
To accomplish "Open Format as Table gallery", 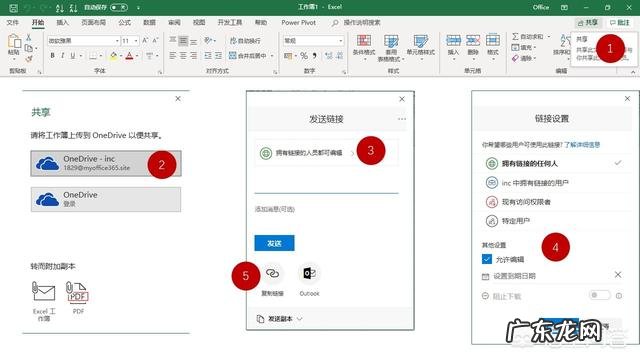I will (x=391, y=48).
